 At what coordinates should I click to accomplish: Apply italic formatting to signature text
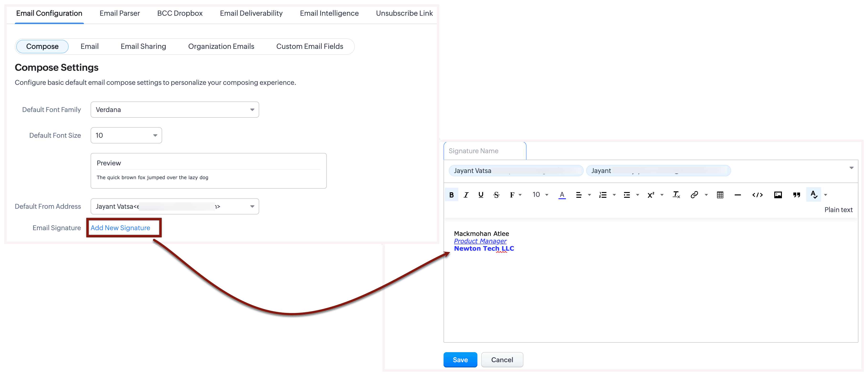point(466,195)
